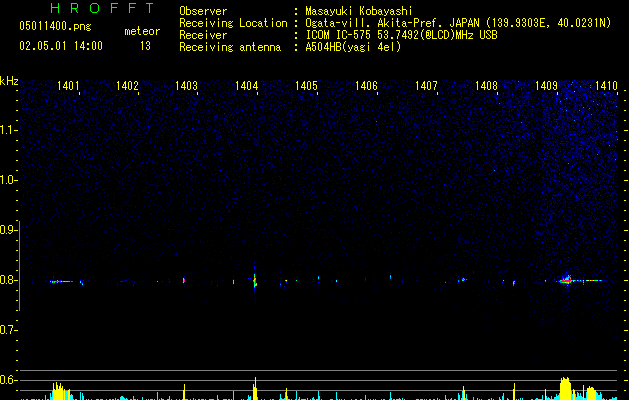Click the 1.1 kHz axis label

[x=8, y=130]
